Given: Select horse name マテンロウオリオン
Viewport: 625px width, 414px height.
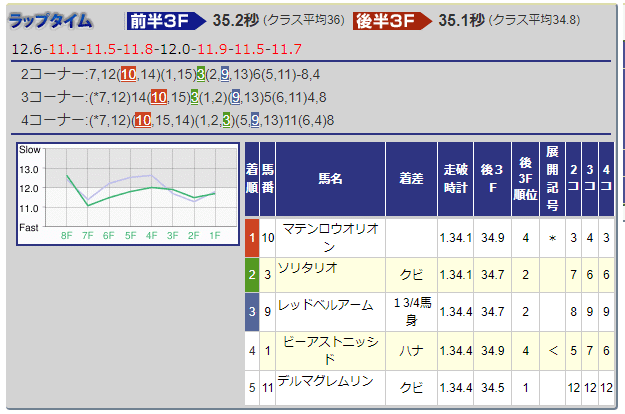Looking at the screenshot, I should (x=330, y=238).
